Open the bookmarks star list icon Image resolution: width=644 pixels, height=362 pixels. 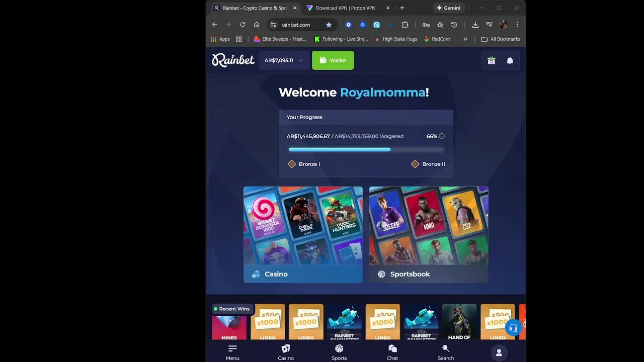pyautogui.click(x=440, y=25)
